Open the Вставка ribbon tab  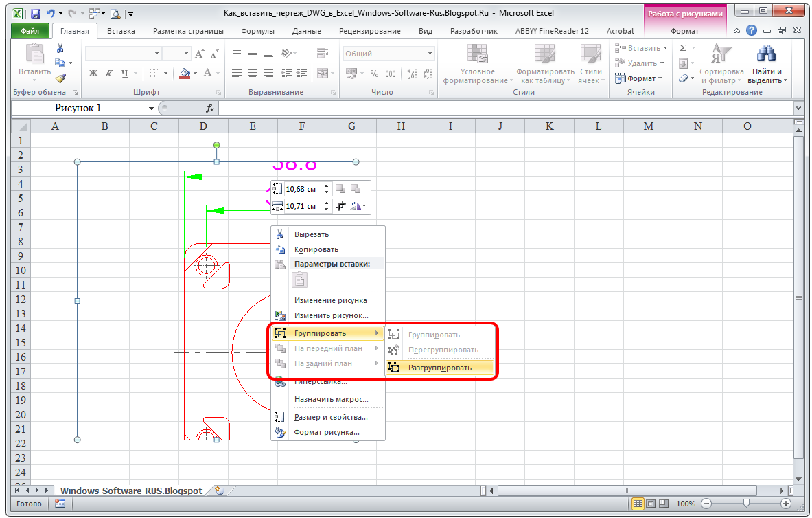[121, 31]
